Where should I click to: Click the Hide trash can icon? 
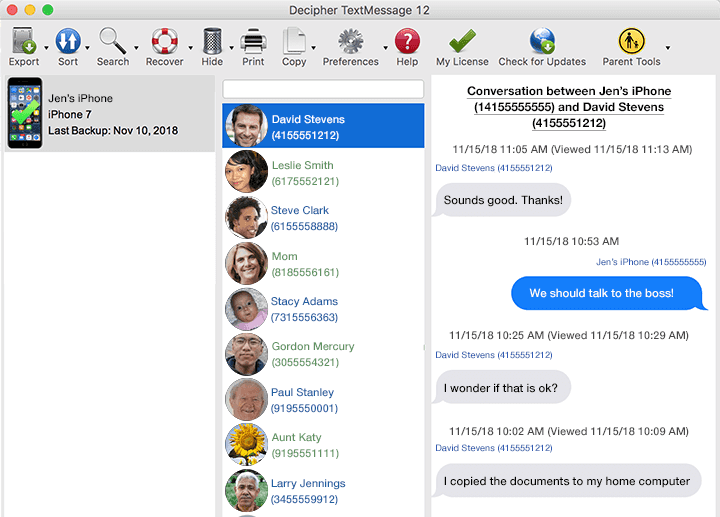[212, 42]
